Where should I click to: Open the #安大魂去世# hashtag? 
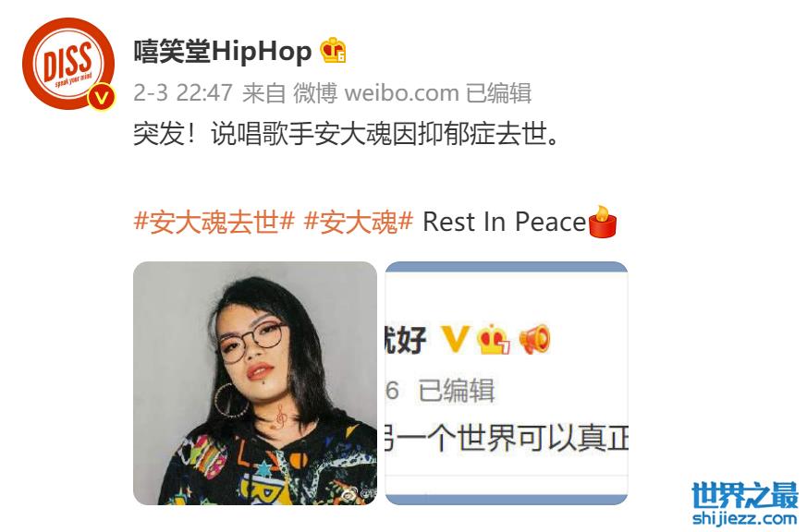click(214, 222)
